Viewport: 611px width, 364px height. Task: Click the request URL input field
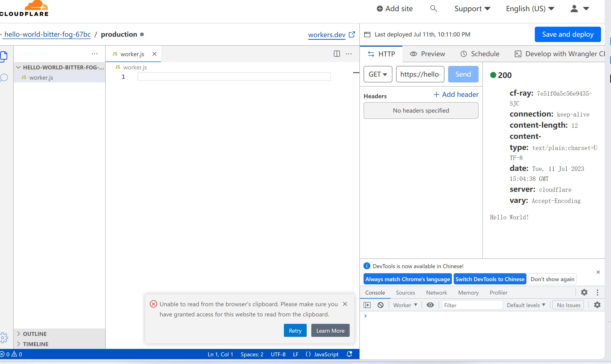tap(420, 74)
